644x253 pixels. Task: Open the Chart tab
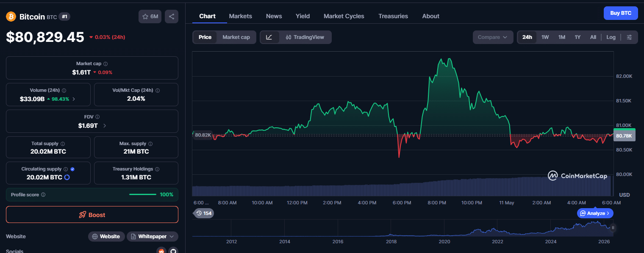(207, 16)
